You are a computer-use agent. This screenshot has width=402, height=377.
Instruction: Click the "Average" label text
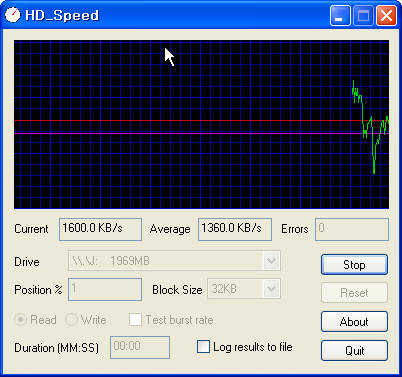click(x=170, y=229)
